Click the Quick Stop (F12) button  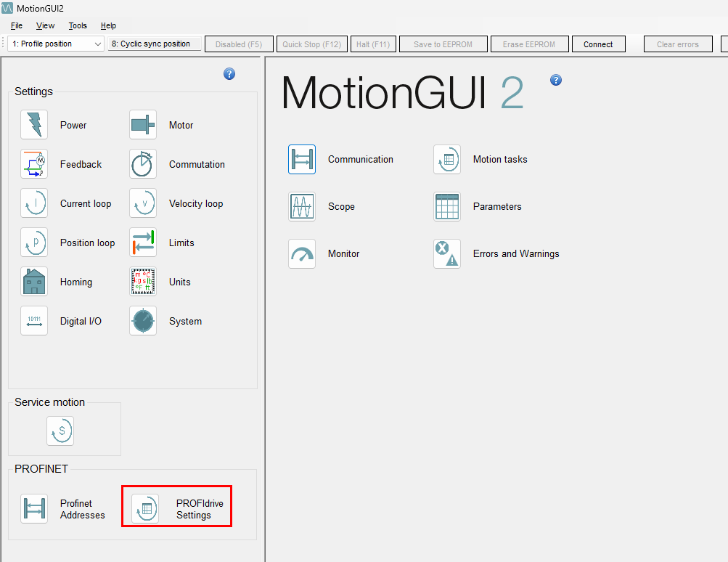(x=311, y=44)
